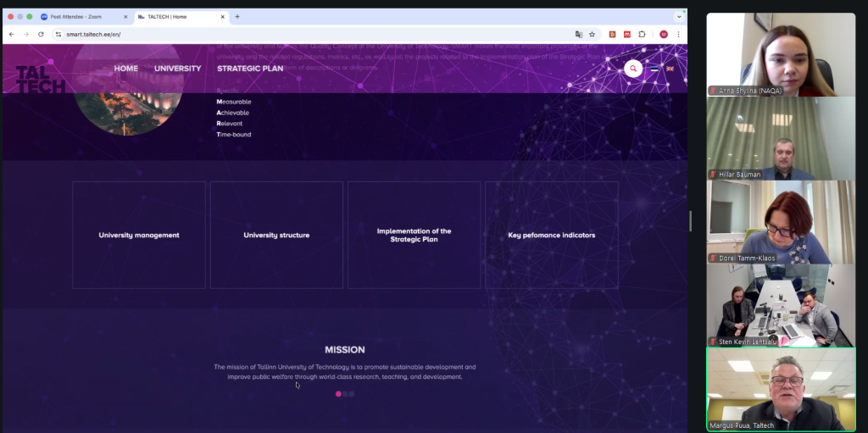The height and width of the screenshot is (433, 868).
Task: Select the English (UK) flag icon
Action: click(x=670, y=69)
